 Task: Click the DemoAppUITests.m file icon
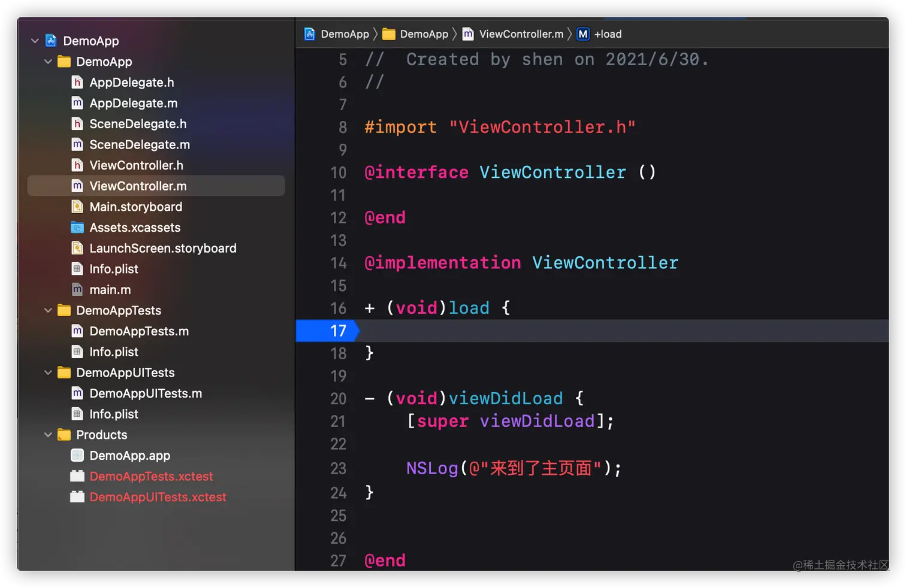tap(77, 393)
